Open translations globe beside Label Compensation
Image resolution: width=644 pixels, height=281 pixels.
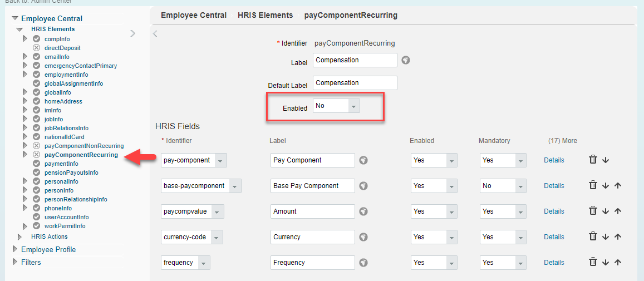pyautogui.click(x=406, y=60)
